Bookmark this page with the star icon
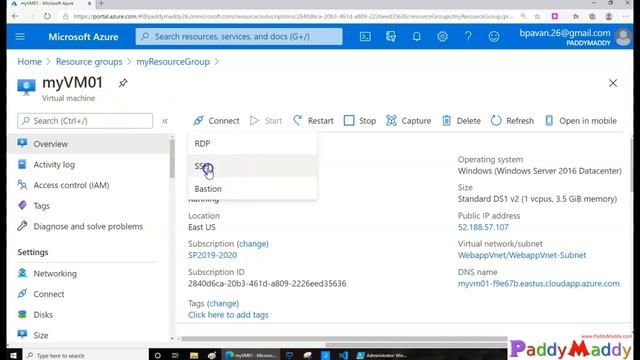Screen dimensions: 640x360 537,16
